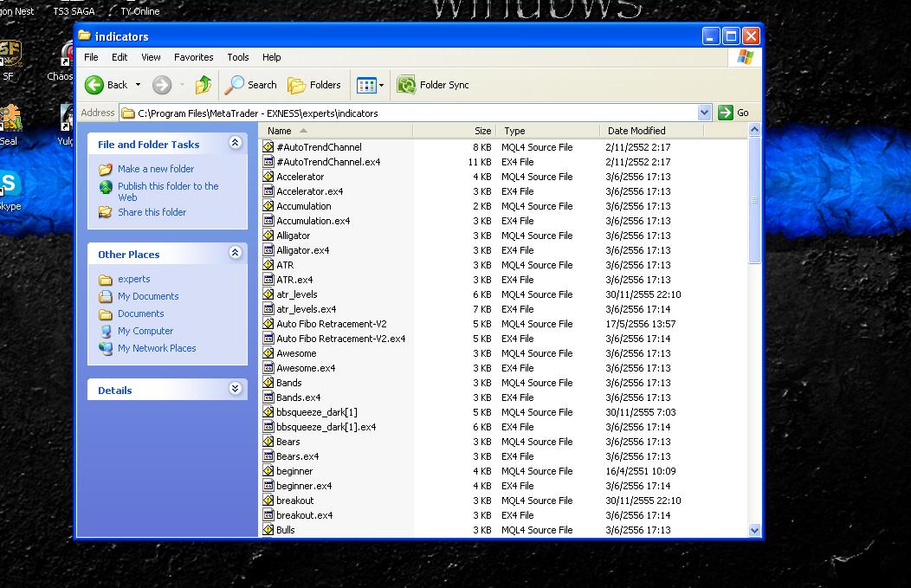Select the Accelerator source file icon
This screenshot has width=911, height=588.
(x=268, y=177)
